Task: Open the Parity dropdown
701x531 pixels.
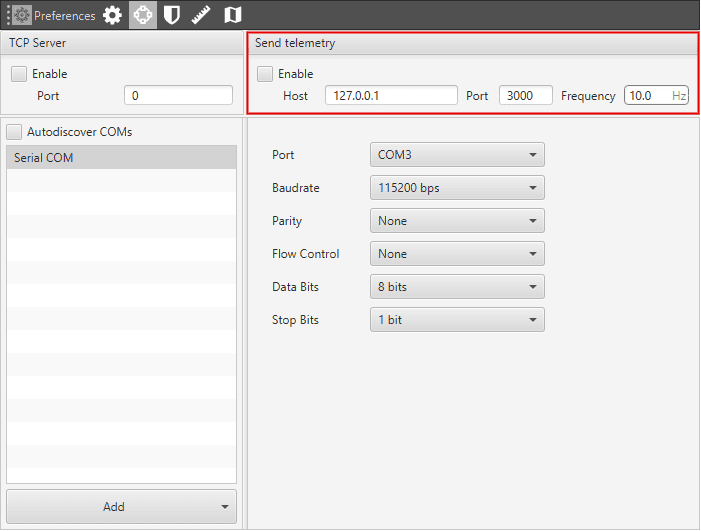Action: coord(457,221)
